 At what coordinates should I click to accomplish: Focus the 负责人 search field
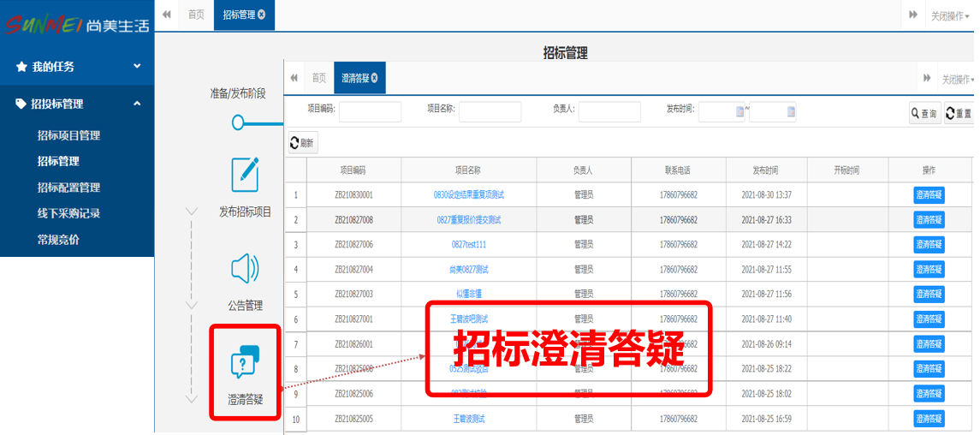(x=609, y=112)
